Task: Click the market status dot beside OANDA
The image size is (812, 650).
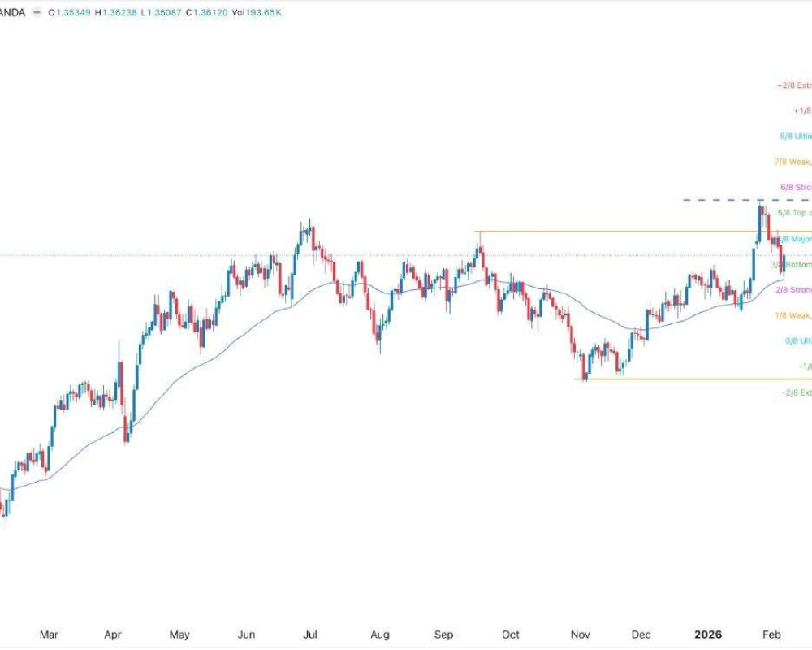Action: point(37,13)
